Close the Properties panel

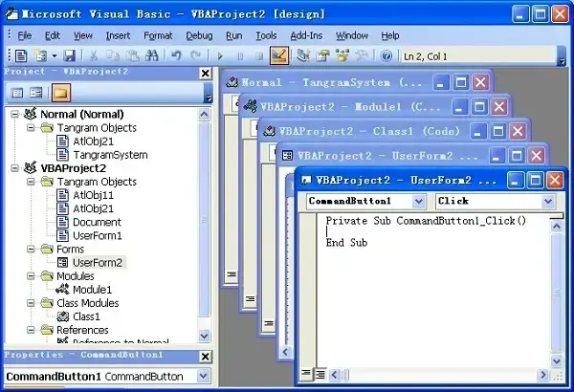point(206,357)
